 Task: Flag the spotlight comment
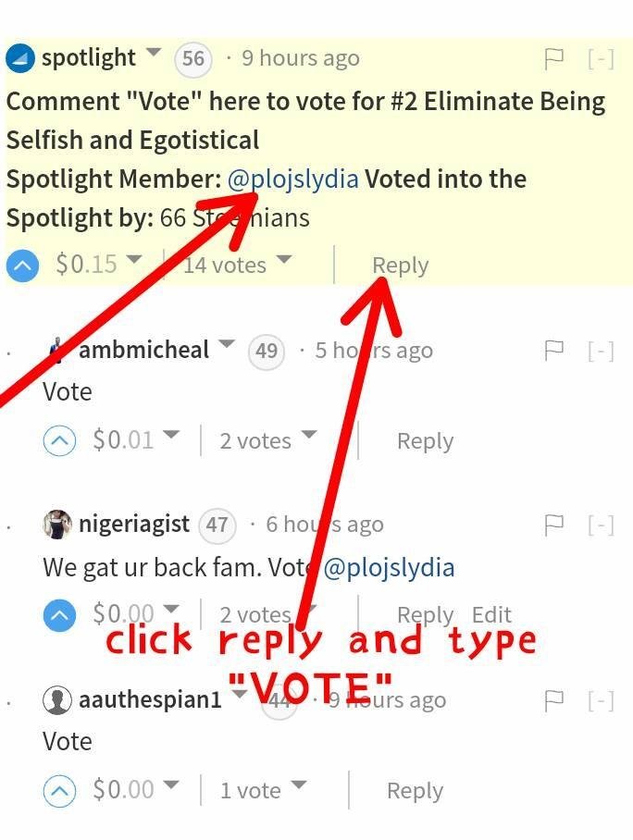553,58
